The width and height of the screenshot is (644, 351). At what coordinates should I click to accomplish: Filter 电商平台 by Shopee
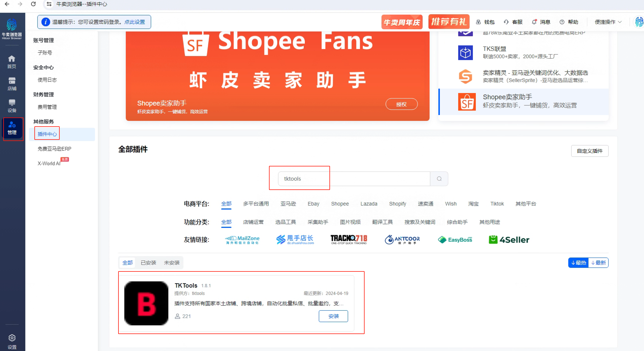click(340, 204)
